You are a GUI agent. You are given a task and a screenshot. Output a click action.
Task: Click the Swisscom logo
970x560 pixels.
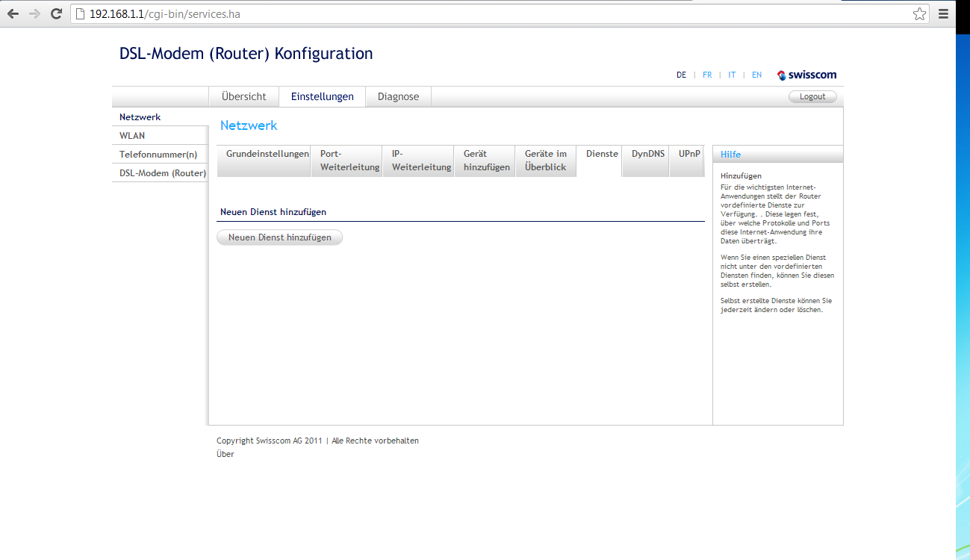[x=806, y=75]
